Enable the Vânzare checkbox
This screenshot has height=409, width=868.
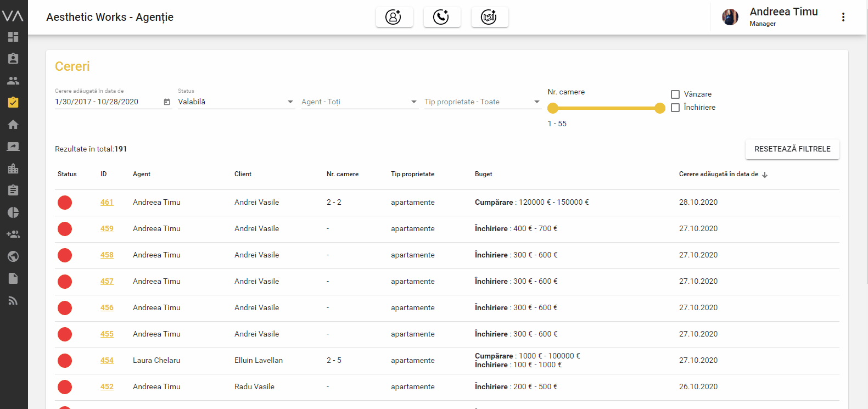click(675, 94)
